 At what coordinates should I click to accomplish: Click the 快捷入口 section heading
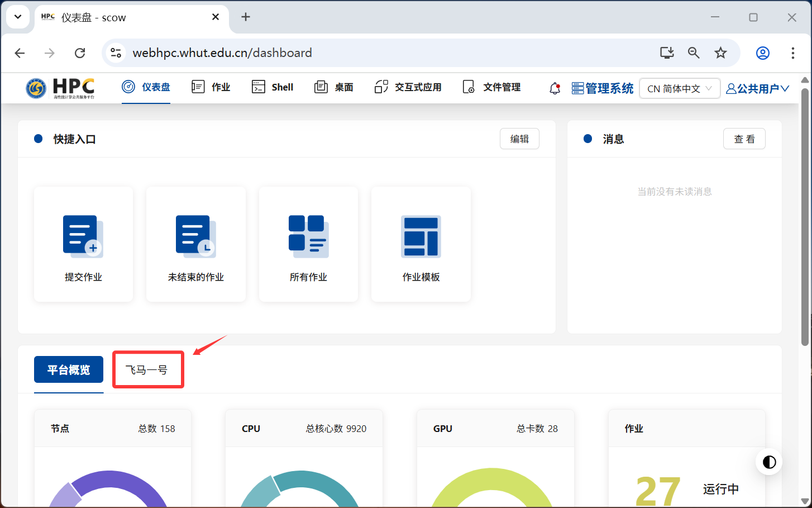pos(75,139)
